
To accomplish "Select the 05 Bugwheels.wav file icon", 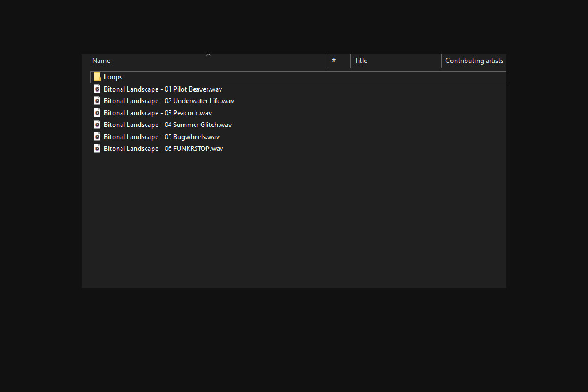I will coord(97,137).
